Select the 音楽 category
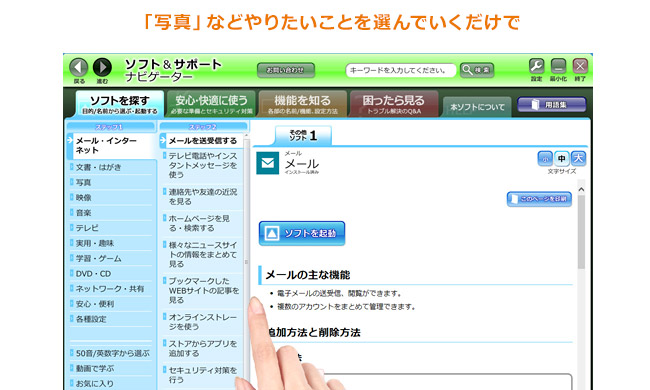 111,213
